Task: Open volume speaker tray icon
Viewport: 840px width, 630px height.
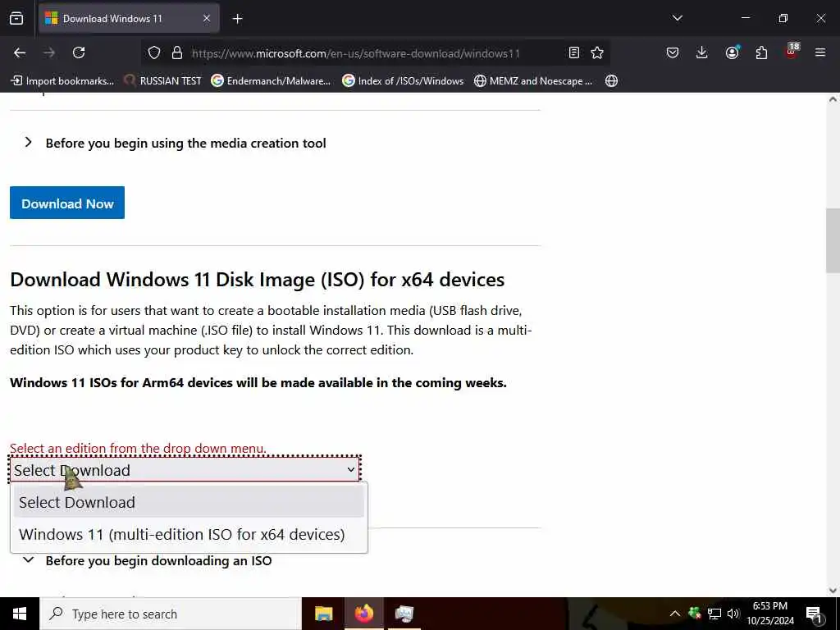Action: click(733, 614)
